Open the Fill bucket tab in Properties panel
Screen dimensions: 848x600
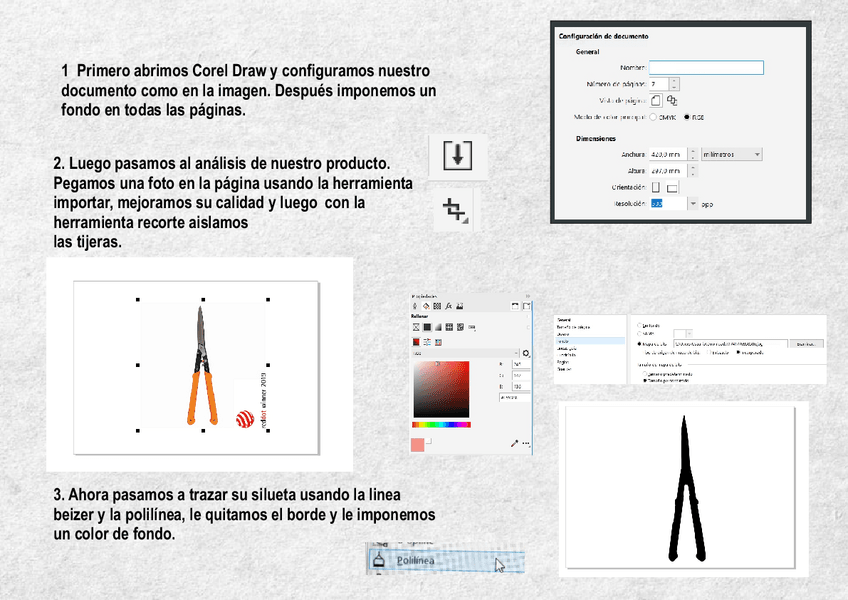[426, 306]
